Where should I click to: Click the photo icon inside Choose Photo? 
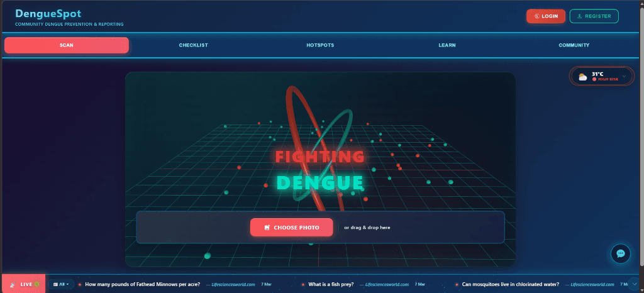267,228
